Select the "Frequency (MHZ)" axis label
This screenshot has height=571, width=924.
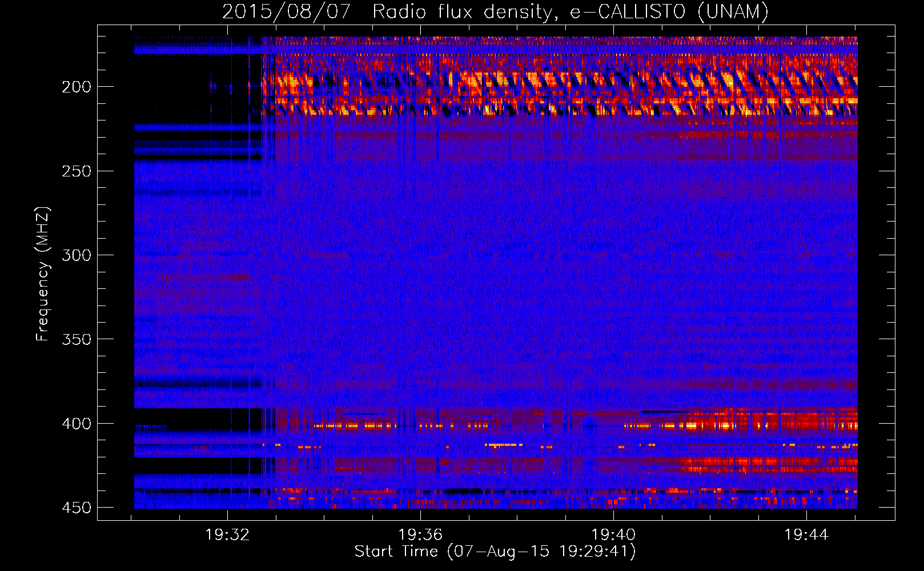[x=43, y=274]
